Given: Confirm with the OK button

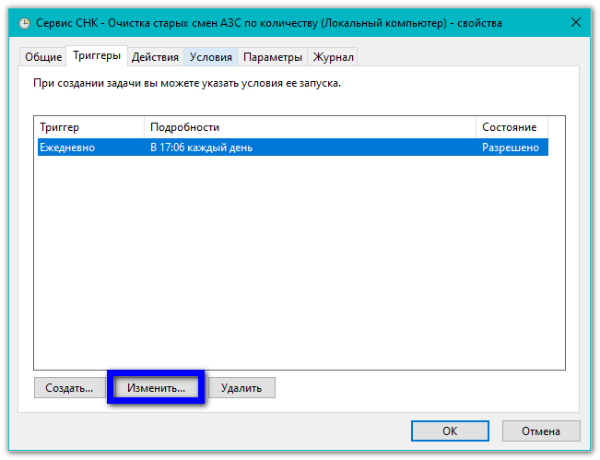Looking at the screenshot, I should [449, 431].
